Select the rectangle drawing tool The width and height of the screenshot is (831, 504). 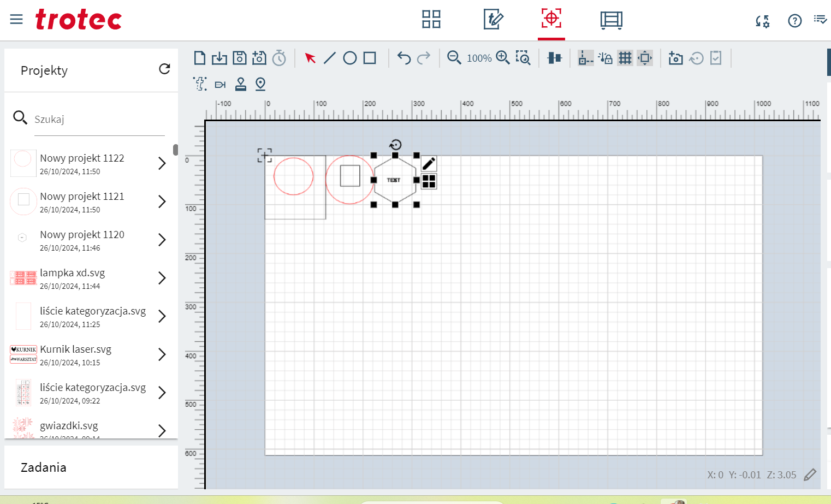370,58
